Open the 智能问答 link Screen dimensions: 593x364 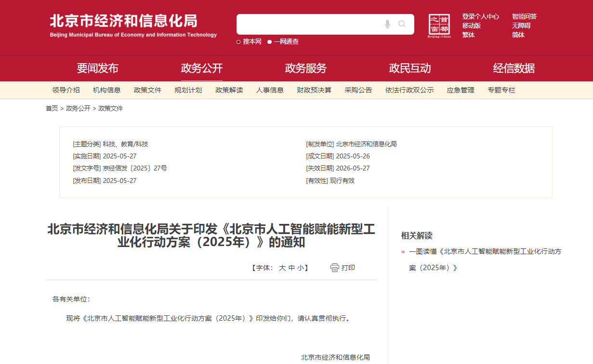(524, 16)
